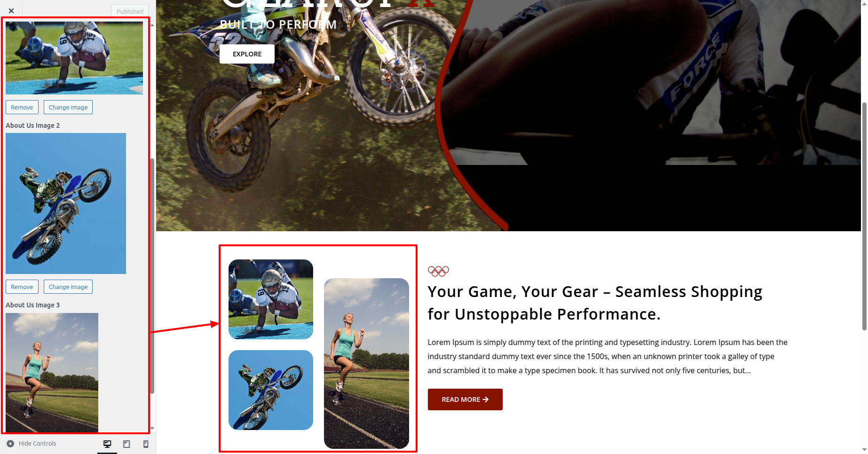Viewport: 868px width, 454px height.
Task: Open the READ MORE link
Action: tap(465, 399)
